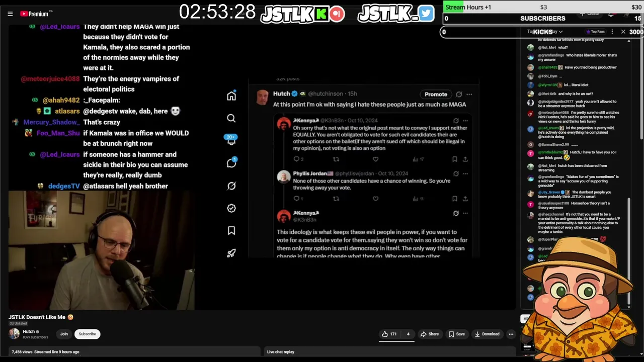Bookmark Phyllis Jordan's tweet
Image resolution: width=644 pixels, height=362 pixels.
click(455, 199)
